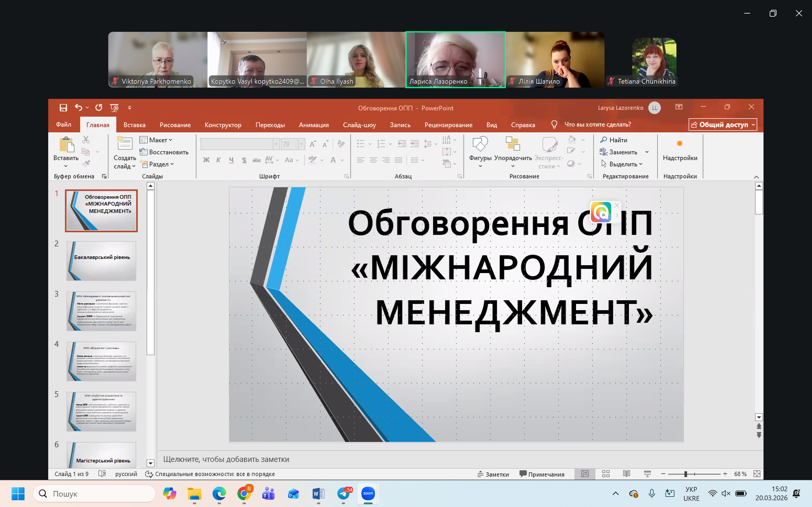Image resolution: width=812 pixels, height=507 pixels.
Task: Click the Undo arrow icon
Action: (x=78, y=108)
